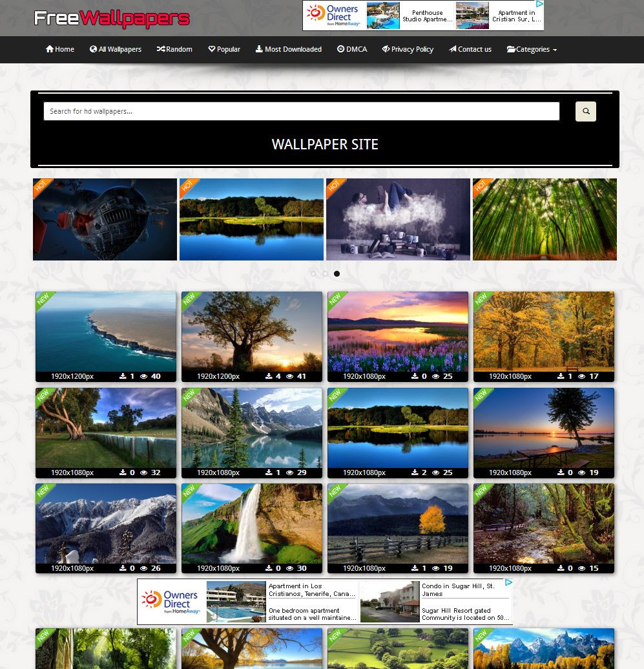Viewport: 644px width, 669px height.
Task: Click download icon on picnic table sunset wallpaper
Action: click(561, 473)
